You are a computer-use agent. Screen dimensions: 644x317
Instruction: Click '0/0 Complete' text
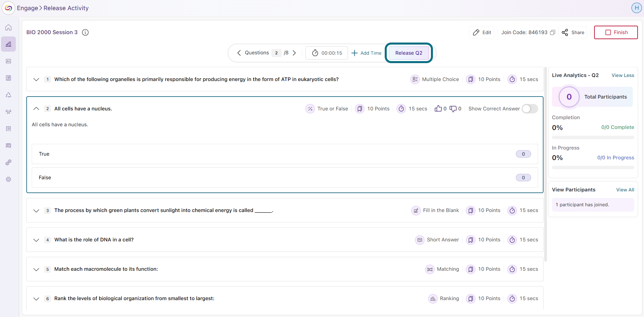[617, 127]
